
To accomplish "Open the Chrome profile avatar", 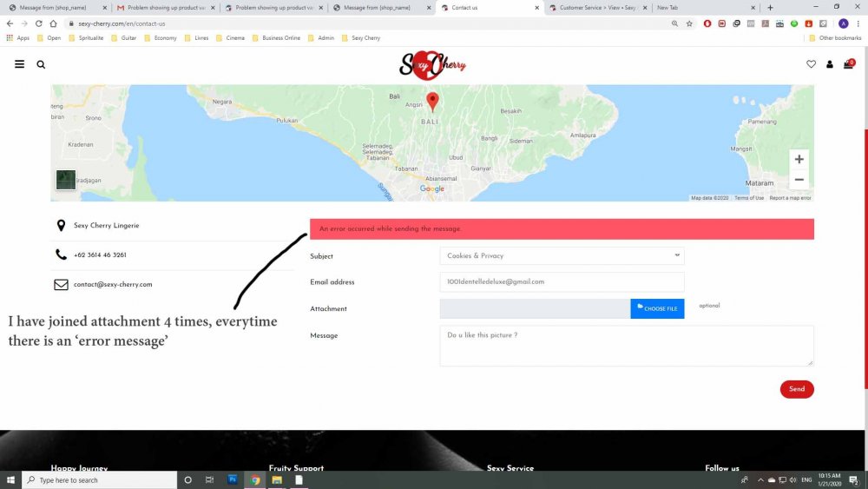I will click(843, 23).
